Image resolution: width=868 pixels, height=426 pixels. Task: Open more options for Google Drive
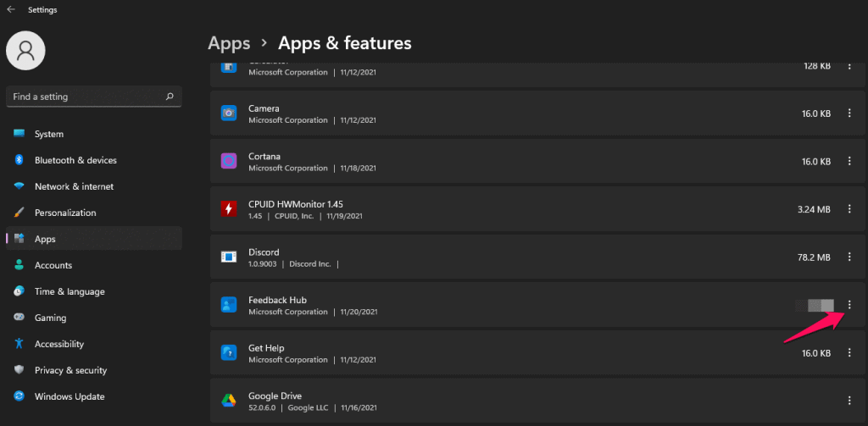coord(849,401)
